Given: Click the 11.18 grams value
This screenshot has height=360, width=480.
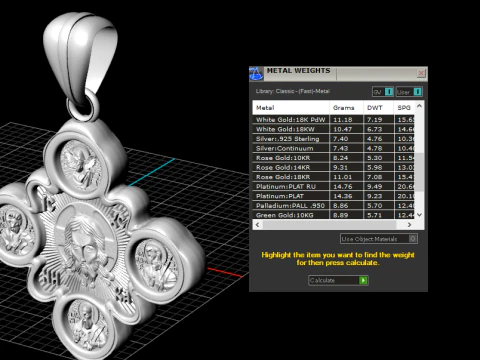Looking at the screenshot, I should (343, 120).
